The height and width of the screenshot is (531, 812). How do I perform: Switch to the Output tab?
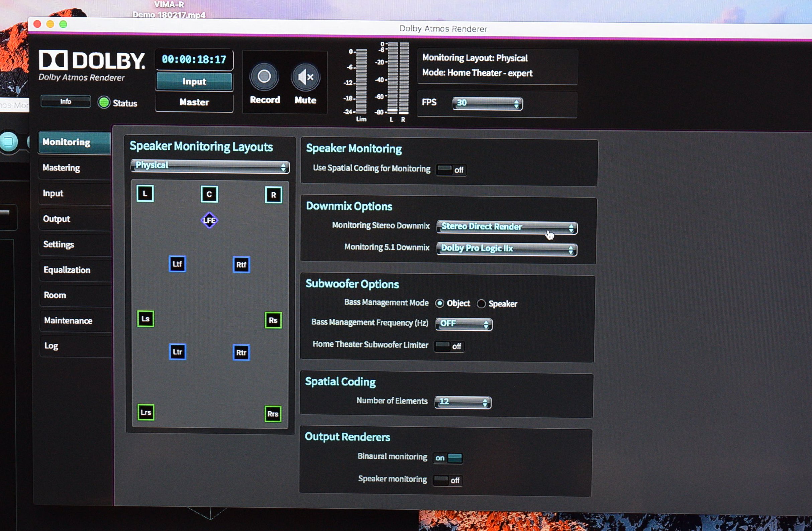click(x=75, y=219)
